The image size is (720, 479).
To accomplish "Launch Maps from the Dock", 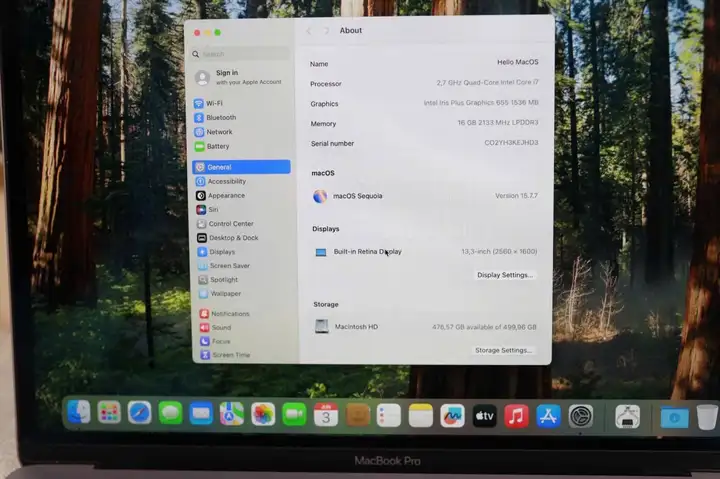I will tap(231, 414).
